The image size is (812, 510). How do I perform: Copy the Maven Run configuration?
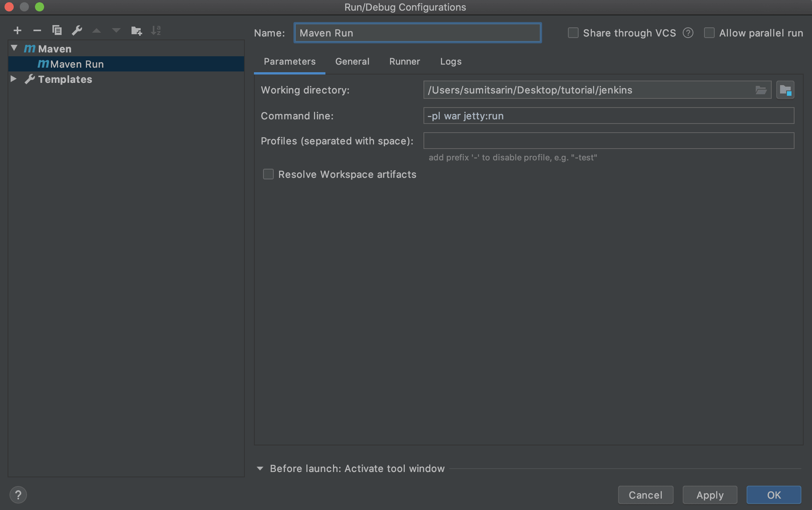(57, 30)
